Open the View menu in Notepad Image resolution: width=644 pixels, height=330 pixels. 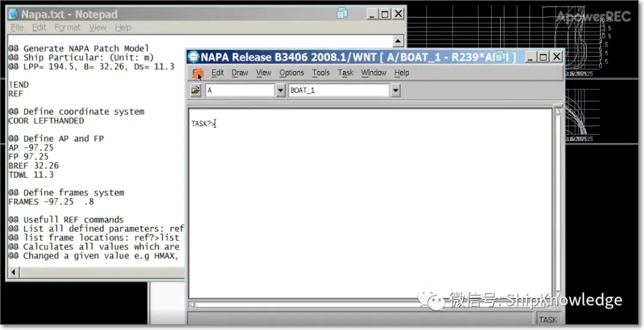(98, 27)
